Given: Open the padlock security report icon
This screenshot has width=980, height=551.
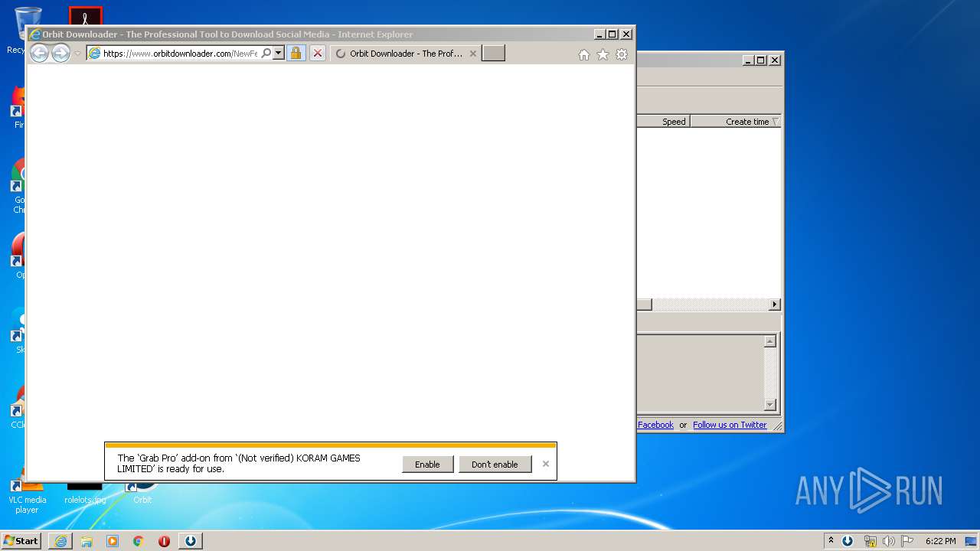Looking at the screenshot, I should [x=296, y=54].
